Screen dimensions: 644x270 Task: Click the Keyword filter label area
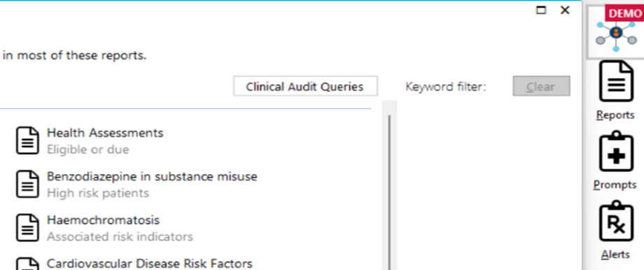(446, 87)
